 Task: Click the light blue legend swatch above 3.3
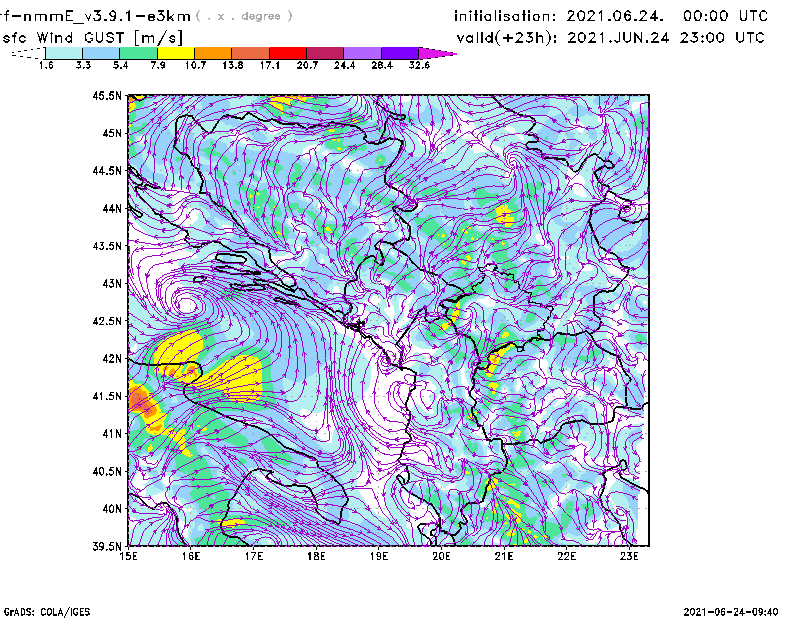[101, 53]
